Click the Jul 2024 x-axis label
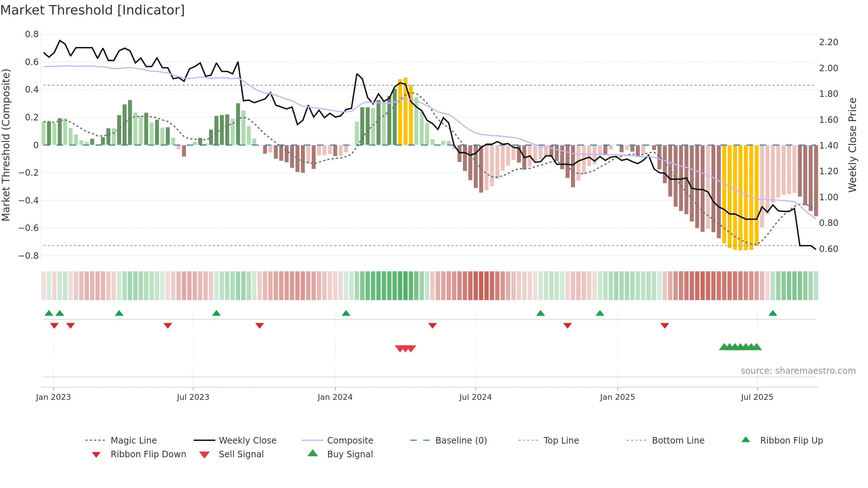 [x=476, y=397]
